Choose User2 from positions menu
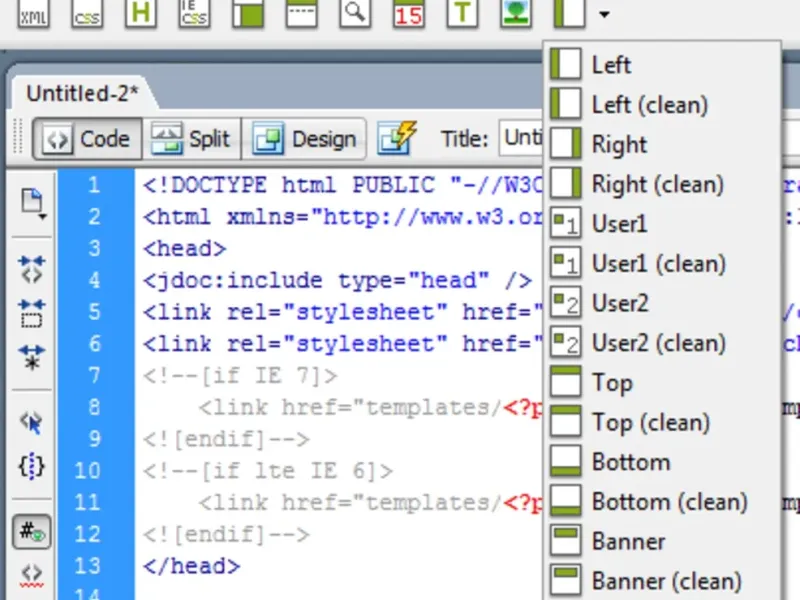Screen dimensions: 800x600 pos(662,303)
